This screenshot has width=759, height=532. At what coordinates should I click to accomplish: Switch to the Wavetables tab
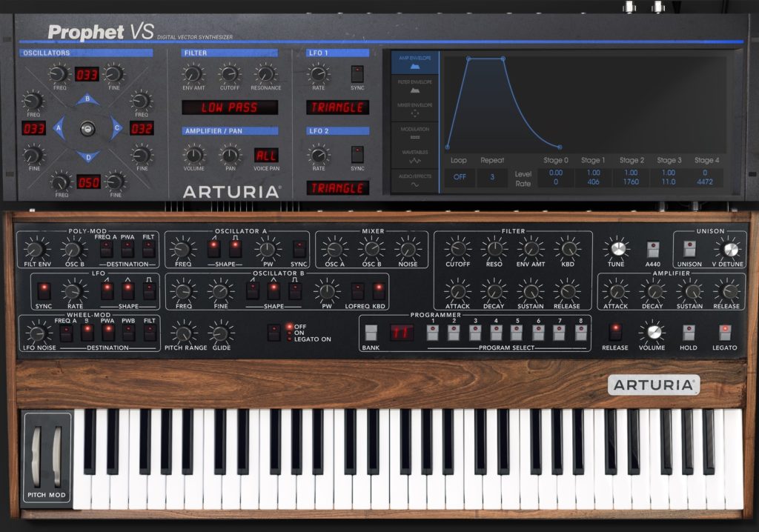415,156
